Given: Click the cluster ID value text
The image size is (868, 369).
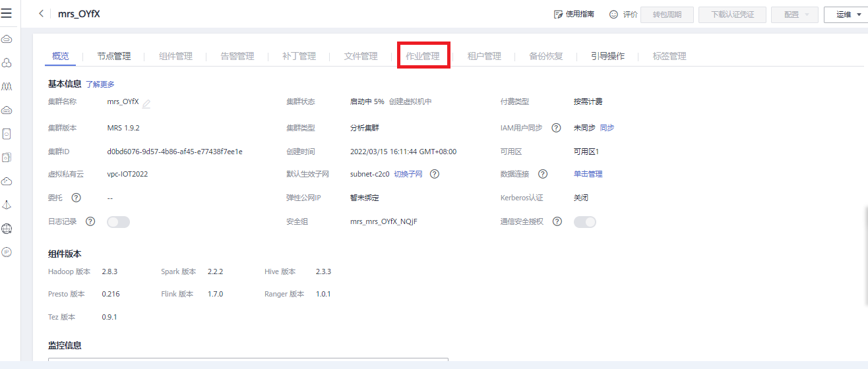Looking at the screenshot, I should point(175,152).
